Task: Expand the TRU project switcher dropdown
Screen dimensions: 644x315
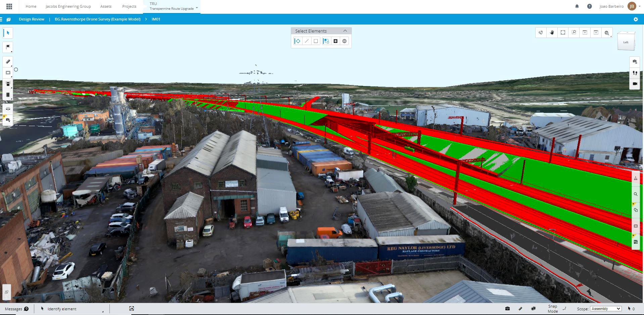Action: point(197,7)
